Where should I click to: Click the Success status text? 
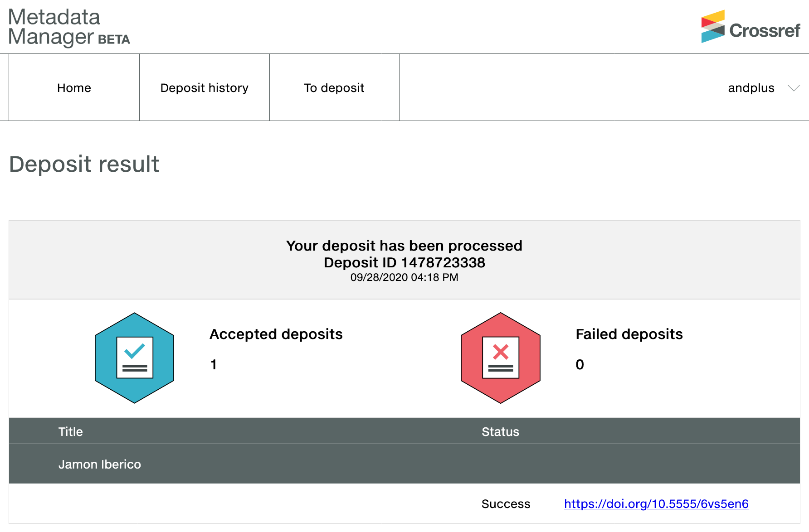[x=506, y=504]
